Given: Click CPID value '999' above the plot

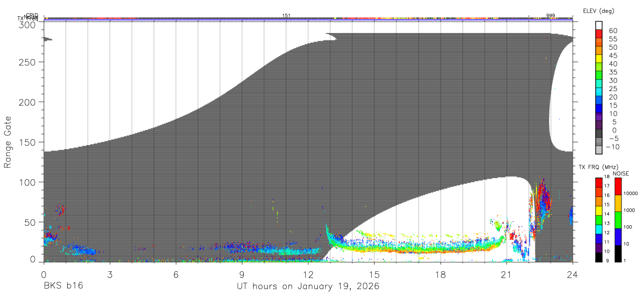Looking at the screenshot, I should click(x=551, y=16).
